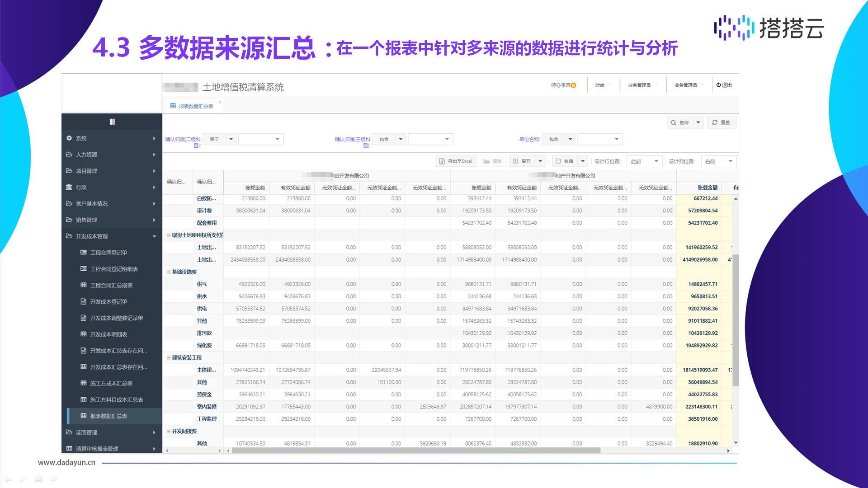Click the 行政 building icon in sidebar
The height and width of the screenshot is (488, 868).
pyautogui.click(x=69, y=187)
